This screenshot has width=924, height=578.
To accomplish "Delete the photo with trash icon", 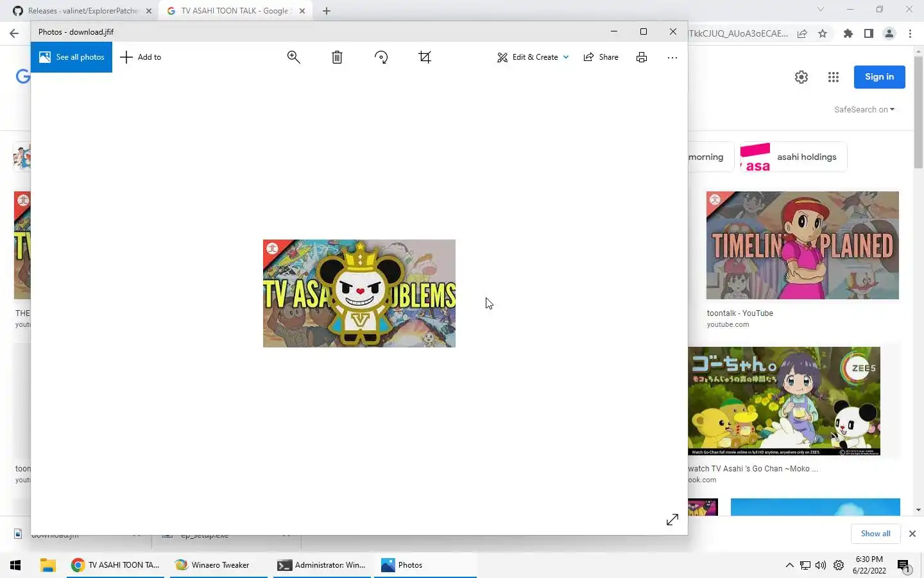I will pos(337,57).
